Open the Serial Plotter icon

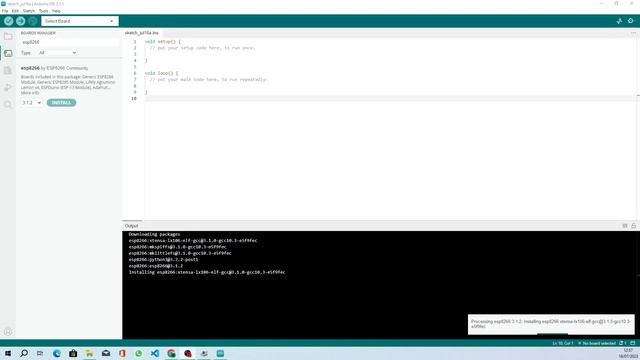[619, 21]
